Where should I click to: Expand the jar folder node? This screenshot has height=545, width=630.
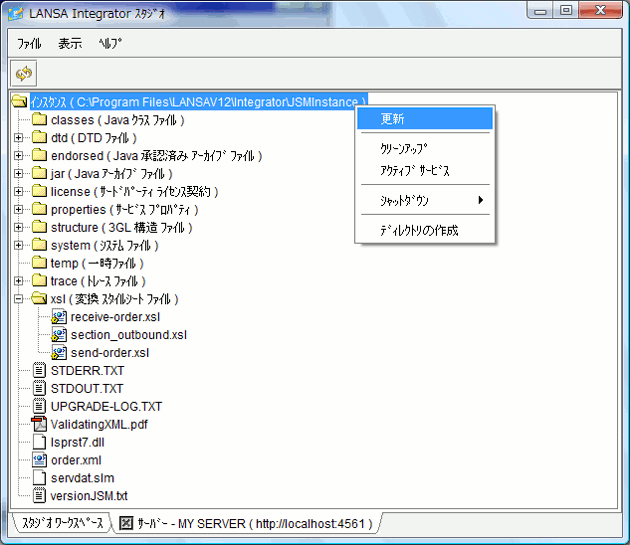tap(18, 173)
